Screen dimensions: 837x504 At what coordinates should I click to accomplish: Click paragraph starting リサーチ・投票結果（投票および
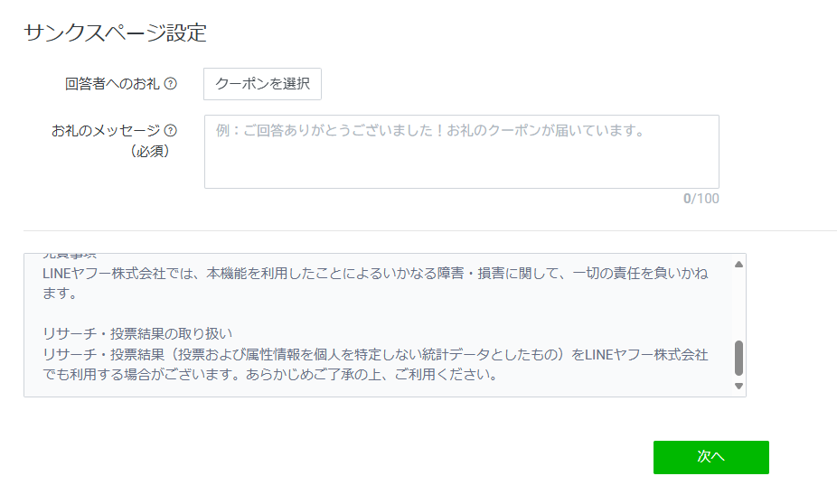[x=374, y=354]
